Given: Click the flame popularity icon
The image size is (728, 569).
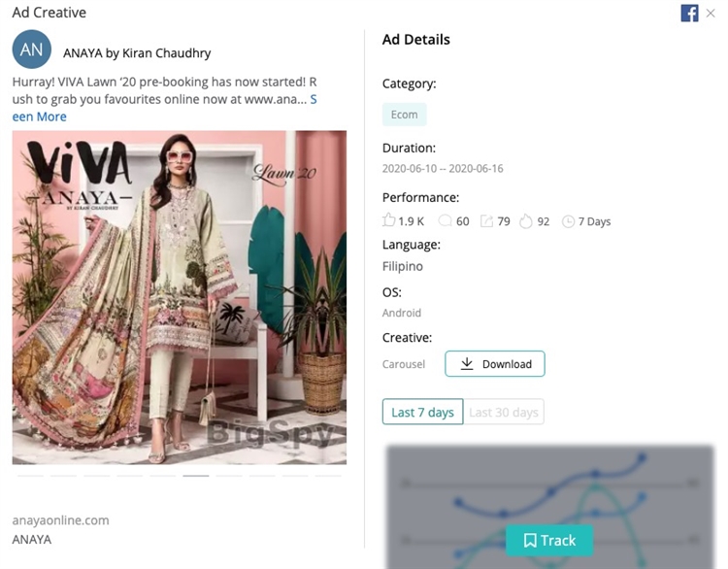Looking at the screenshot, I should click(x=526, y=221).
